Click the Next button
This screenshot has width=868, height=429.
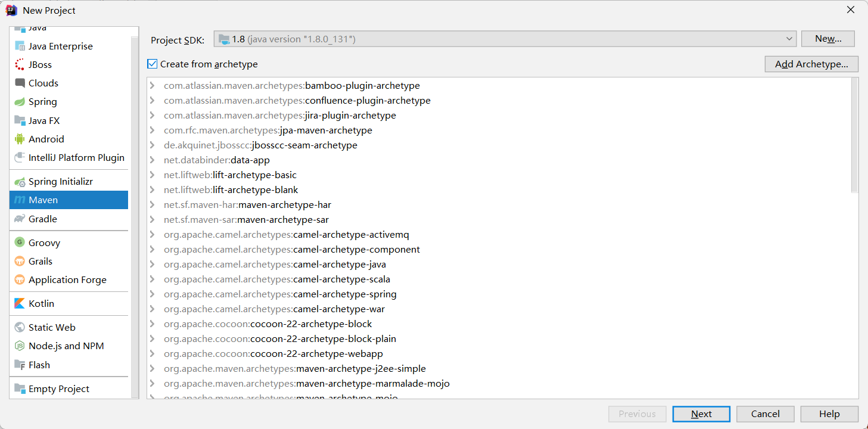(x=701, y=414)
